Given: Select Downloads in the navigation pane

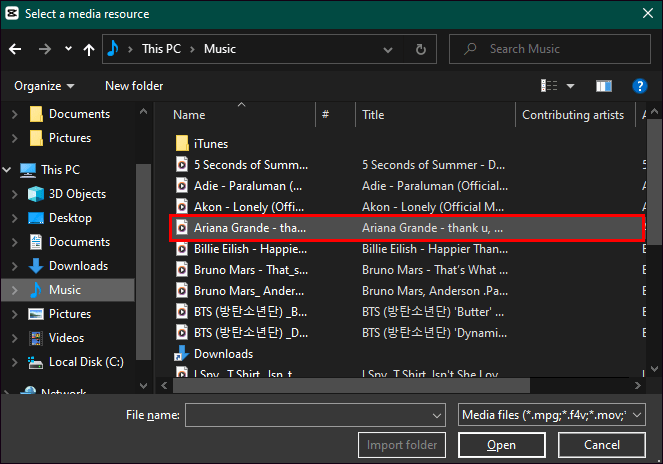Looking at the screenshot, I should tap(78, 266).
